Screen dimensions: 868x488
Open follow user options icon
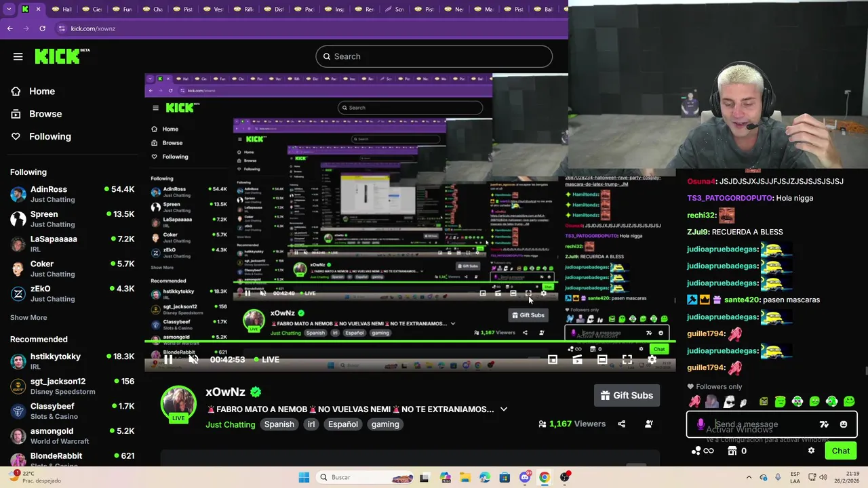[x=649, y=424]
